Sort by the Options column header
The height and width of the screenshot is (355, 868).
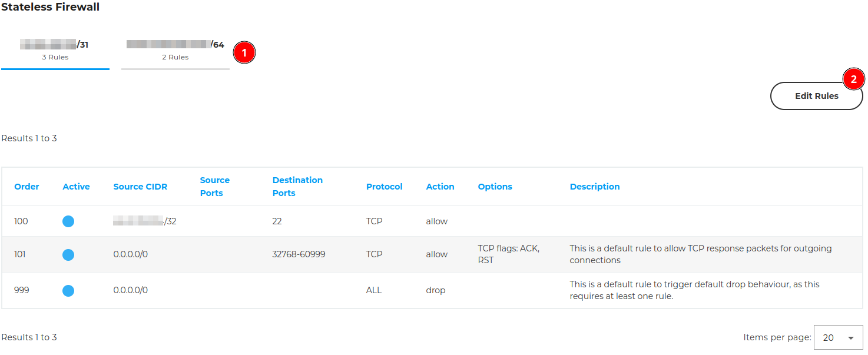[x=495, y=187]
